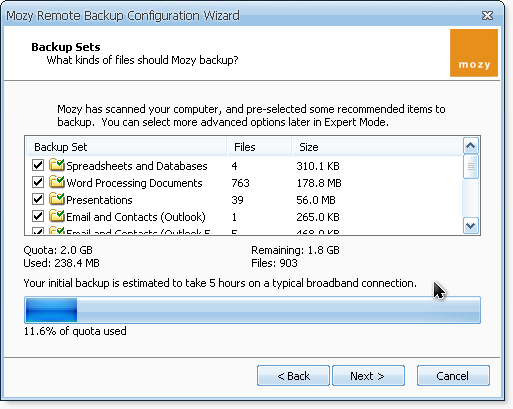Uncheck Word Processing Documents checkbox
Screen dimensions: 513x409
coord(38,182)
